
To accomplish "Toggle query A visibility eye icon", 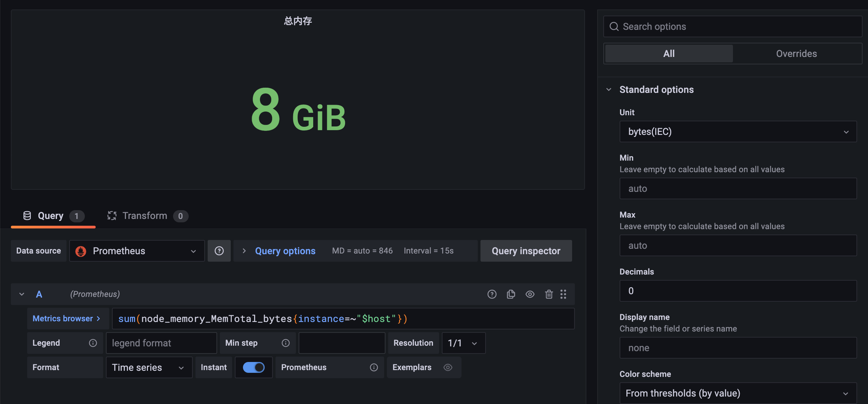I will coord(530,294).
